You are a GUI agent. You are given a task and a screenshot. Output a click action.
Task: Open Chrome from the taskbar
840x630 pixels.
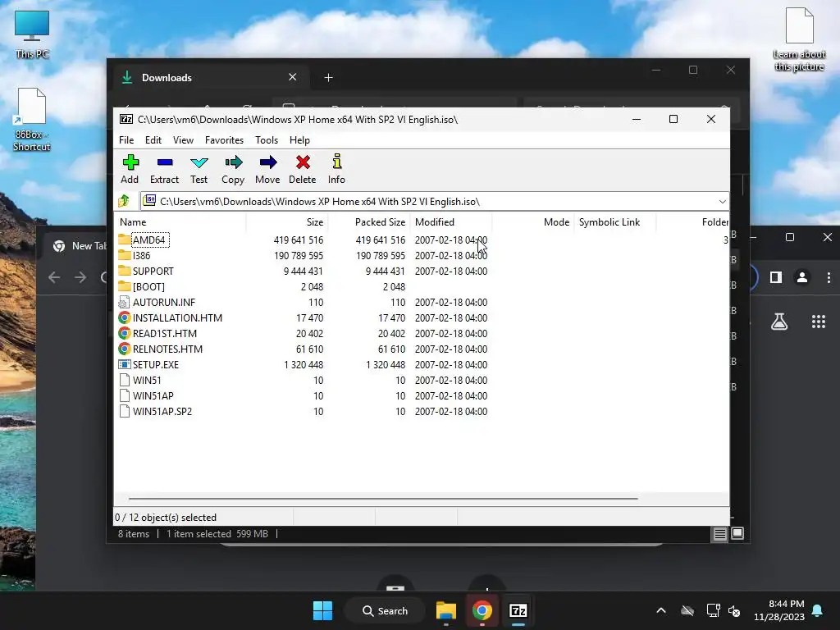coord(482,610)
